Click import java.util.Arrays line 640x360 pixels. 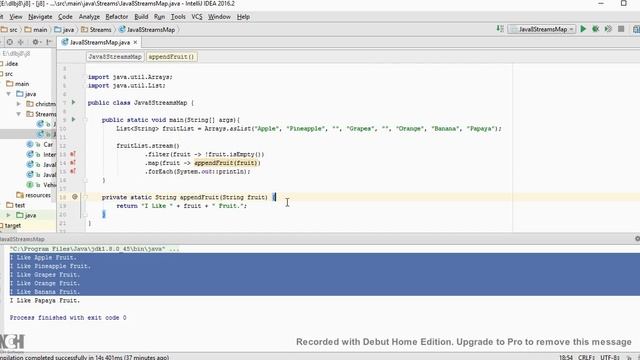130,77
